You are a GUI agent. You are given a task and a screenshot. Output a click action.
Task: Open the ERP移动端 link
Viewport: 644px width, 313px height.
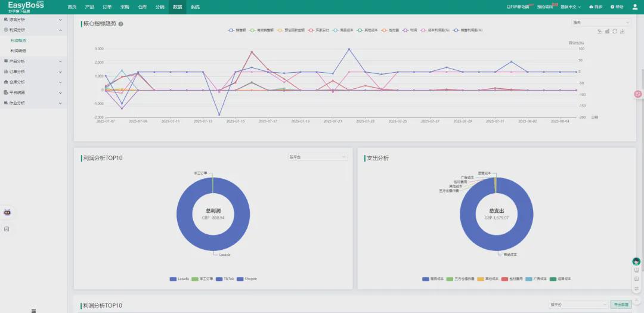[518, 7]
